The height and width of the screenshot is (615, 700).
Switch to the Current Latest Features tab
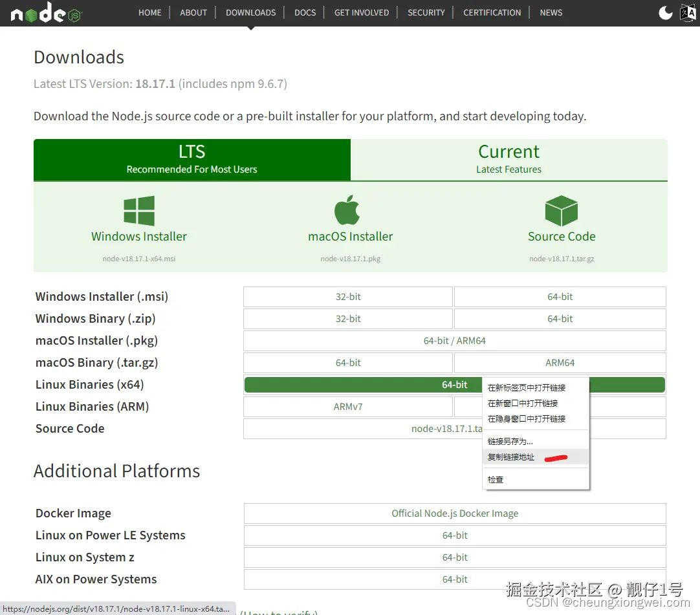tap(509, 160)
